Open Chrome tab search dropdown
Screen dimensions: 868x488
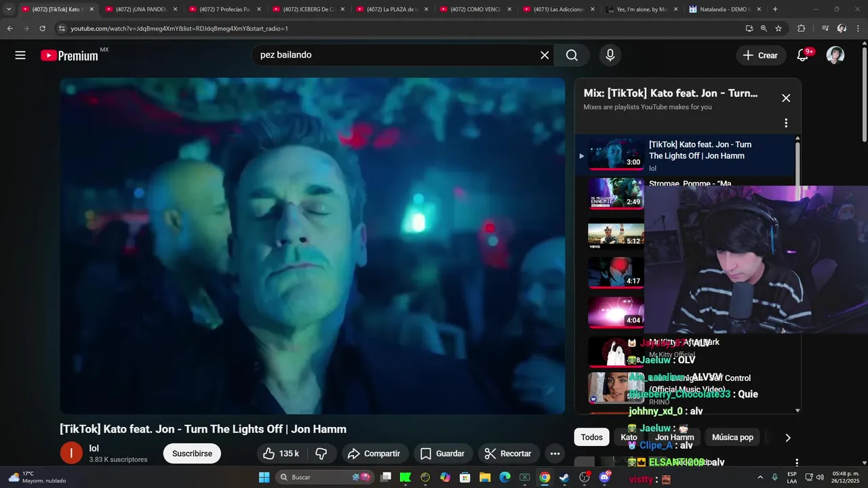(x=8, y=9)
